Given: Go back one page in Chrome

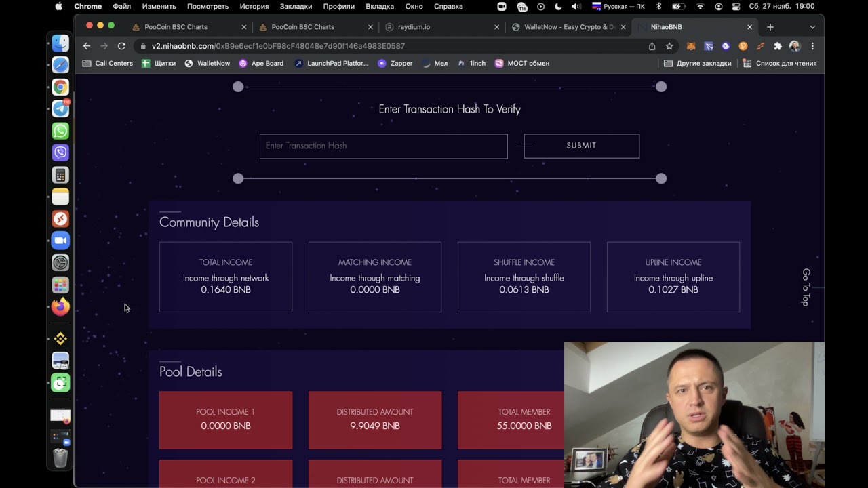Looking at the screenshot, I should [86, 46].
